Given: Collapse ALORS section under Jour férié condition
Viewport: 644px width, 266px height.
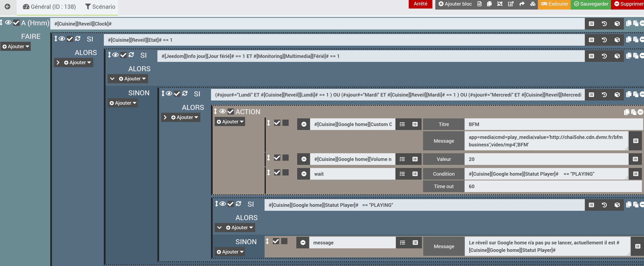Looking at the screenshot, I should point(112,79).
